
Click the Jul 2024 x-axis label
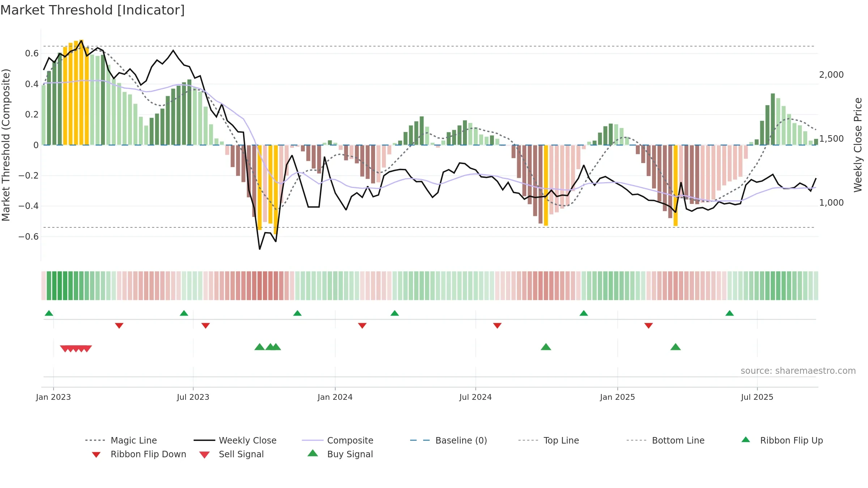point(476,397)
